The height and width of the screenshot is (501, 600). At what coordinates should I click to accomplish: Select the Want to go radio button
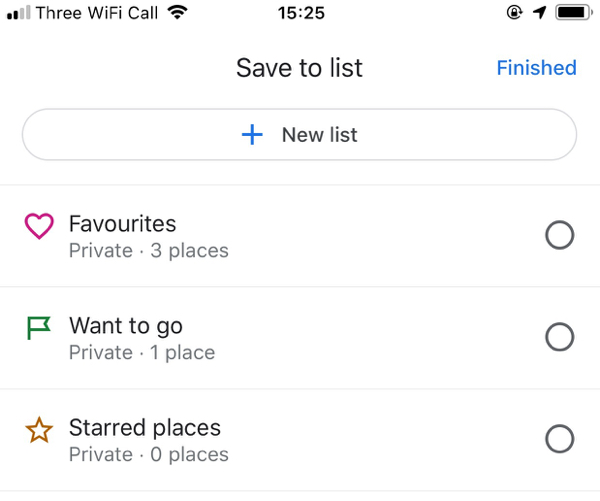coord(559,337)
